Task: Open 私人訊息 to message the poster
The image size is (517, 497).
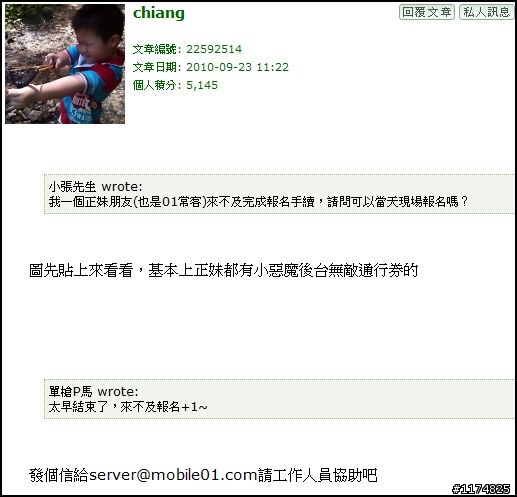Action: [x=486, y=12]
